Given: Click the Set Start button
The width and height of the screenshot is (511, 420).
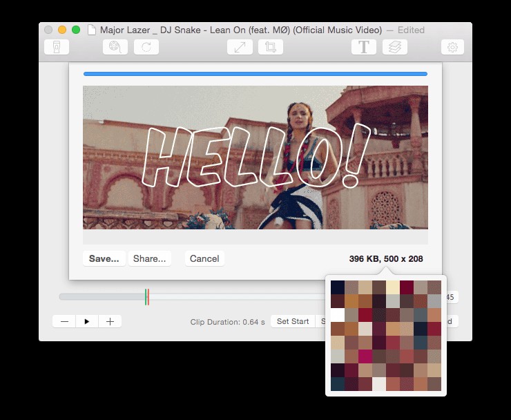Looking at the screenshot, I should [293, 321].
